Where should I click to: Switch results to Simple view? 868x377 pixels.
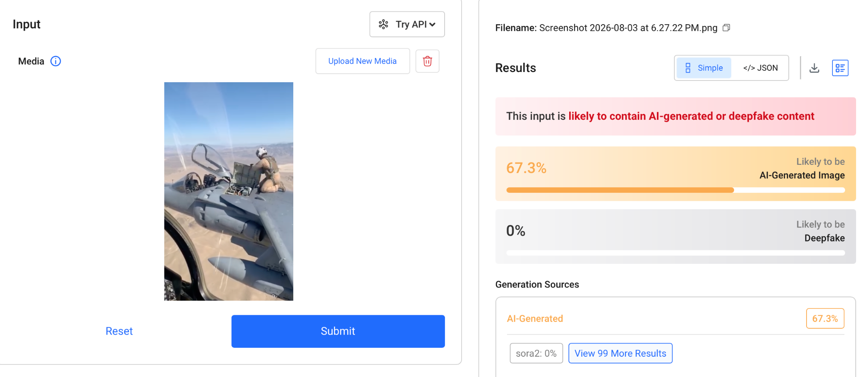(x=704, y=68)
